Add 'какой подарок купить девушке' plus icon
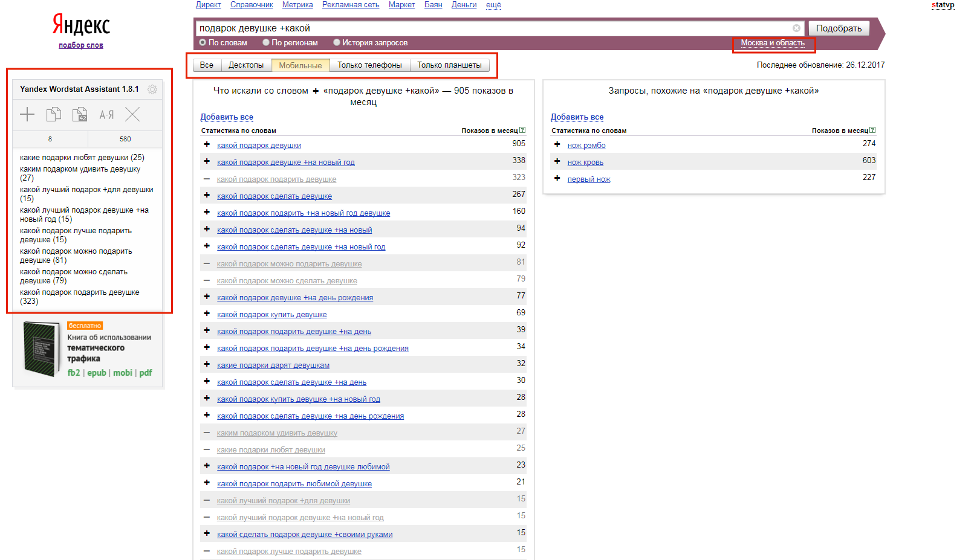This screenshot has height=560, width=974. pos(207,314)
